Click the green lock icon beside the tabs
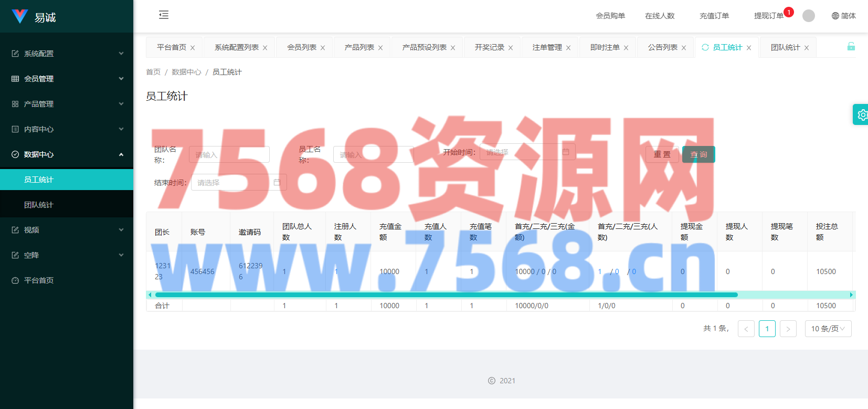The width and height of the screenshot is (868, 409). pos(851,47)
